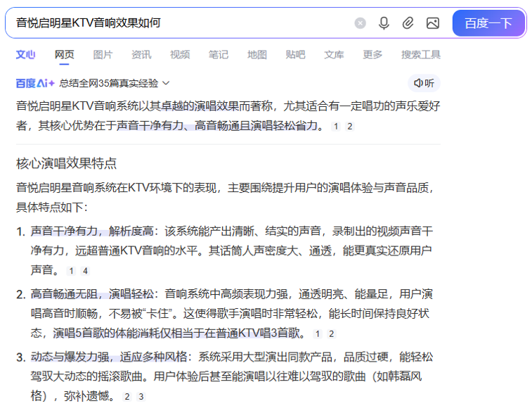Click the heading 核心演唱效果特点
Image resolution: width=532 pixels, height=413 pixels.
[67, 163]
